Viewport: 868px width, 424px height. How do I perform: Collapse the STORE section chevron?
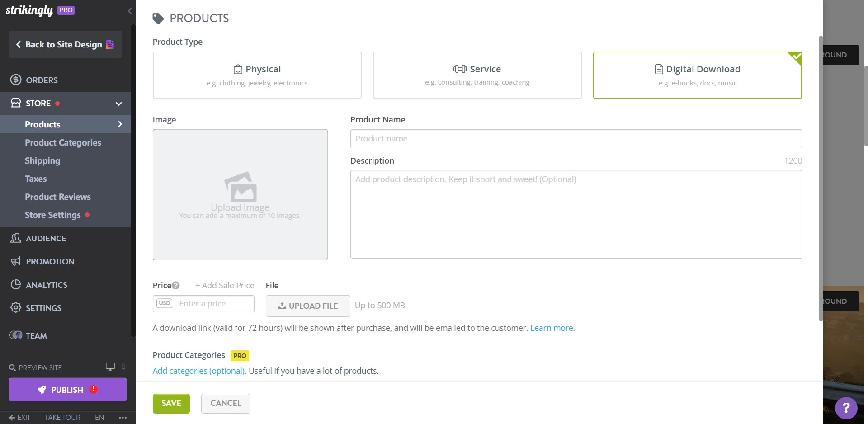pos(118,104)
